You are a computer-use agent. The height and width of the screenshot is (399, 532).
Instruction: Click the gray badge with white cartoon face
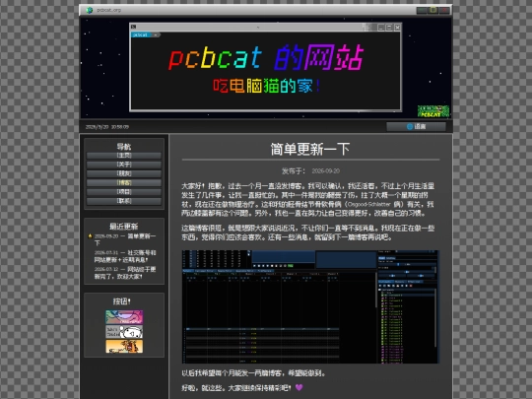[124, 332]
